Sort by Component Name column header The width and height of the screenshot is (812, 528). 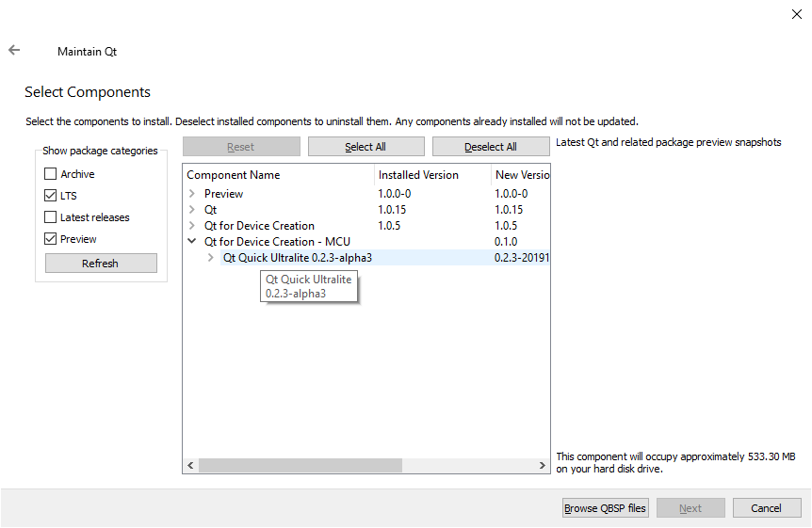(279, 175)
